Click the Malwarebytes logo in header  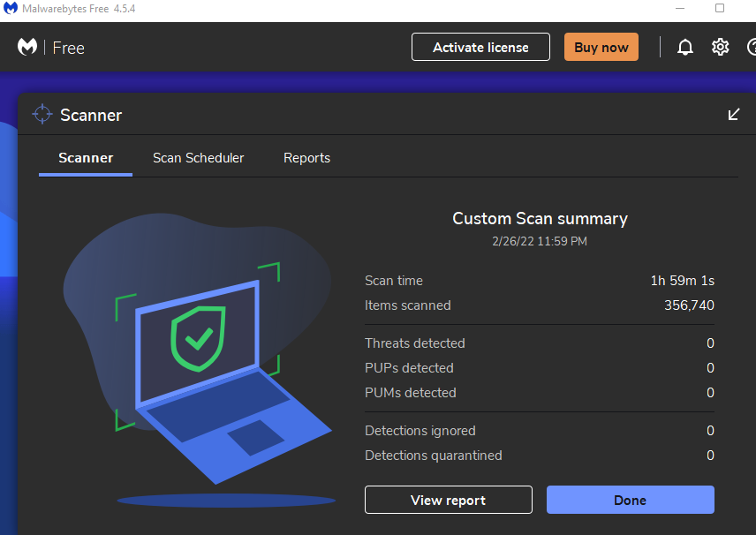click(x=27, y=47)
